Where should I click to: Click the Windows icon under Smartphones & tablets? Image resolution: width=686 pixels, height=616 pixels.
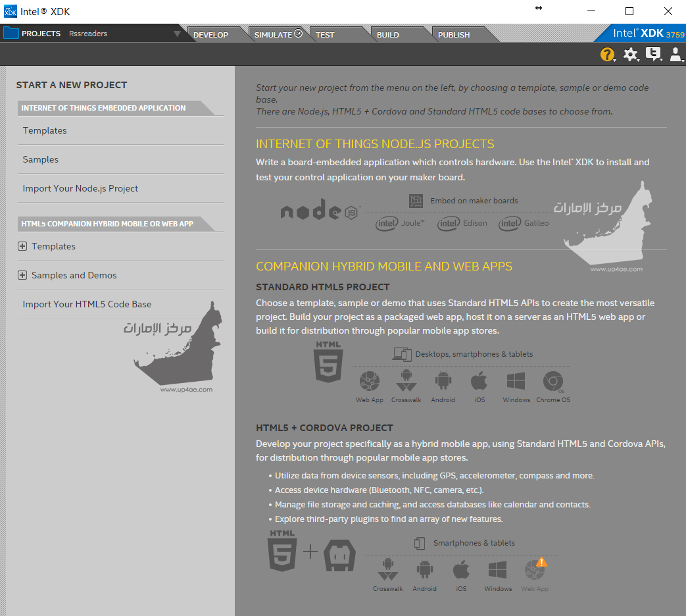(497, 570)
